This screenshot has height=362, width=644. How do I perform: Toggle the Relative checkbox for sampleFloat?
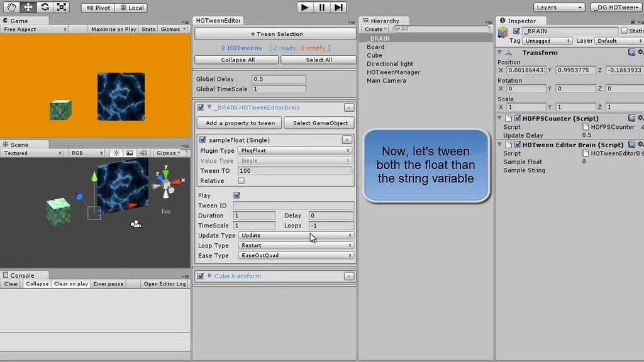[241, 180]
